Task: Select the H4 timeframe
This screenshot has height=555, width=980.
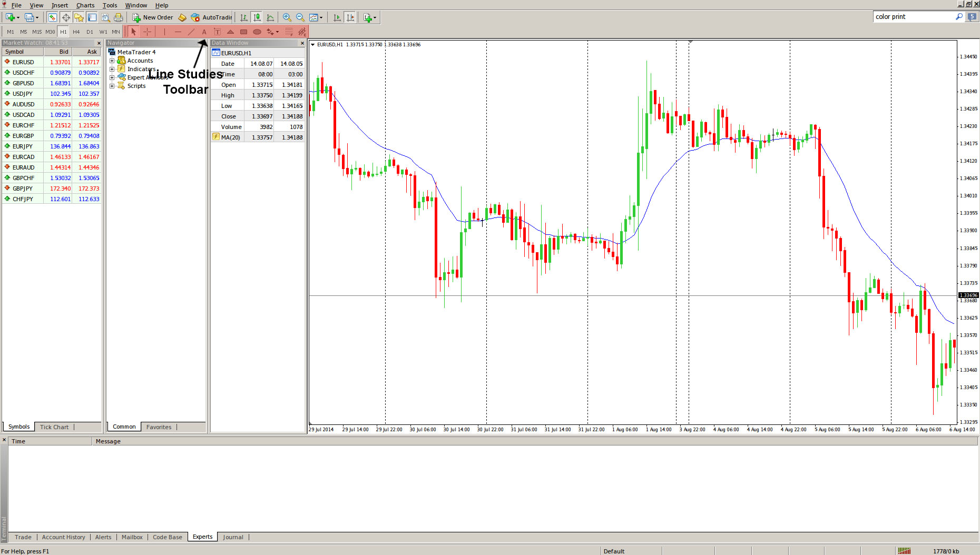Action: coord(76,32)
